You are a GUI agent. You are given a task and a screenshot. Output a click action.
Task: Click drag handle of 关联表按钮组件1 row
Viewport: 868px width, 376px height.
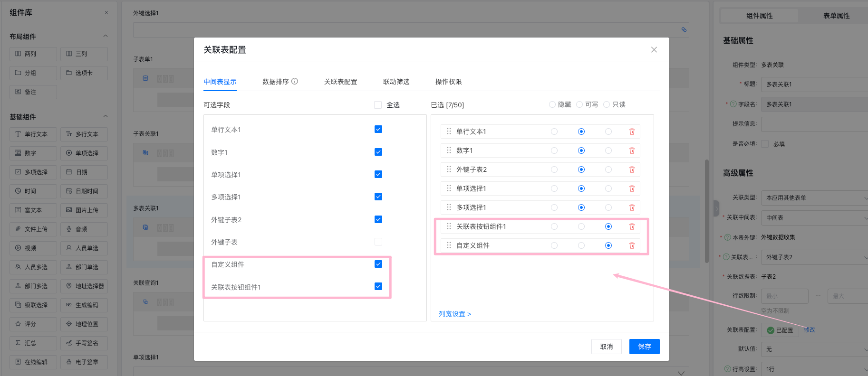pyautogui.click(x=449, y=226)
